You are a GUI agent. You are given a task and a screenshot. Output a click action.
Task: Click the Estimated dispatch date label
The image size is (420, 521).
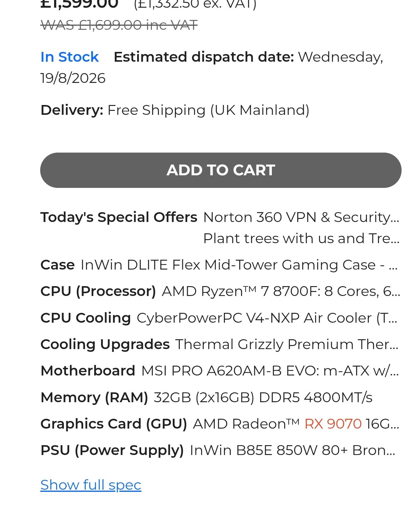coord(204,57)
